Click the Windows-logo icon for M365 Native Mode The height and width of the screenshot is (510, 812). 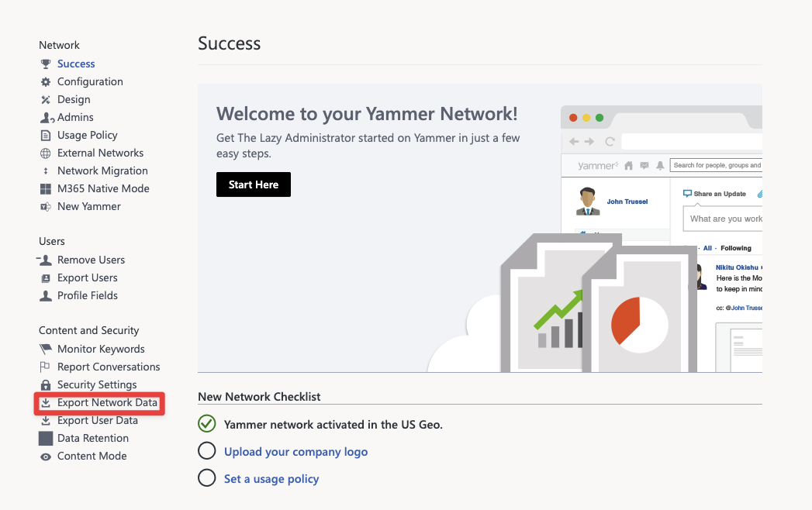click(x=46, y=189)
